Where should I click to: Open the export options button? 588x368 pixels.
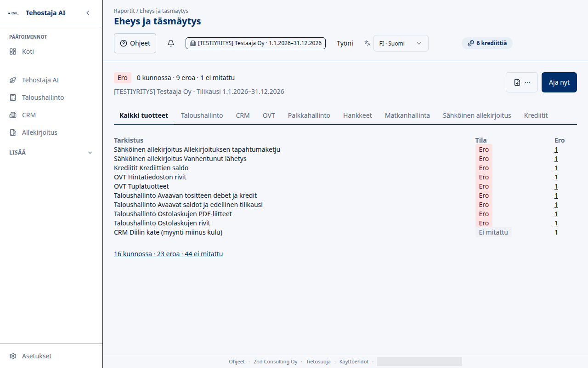pos(522,82)
